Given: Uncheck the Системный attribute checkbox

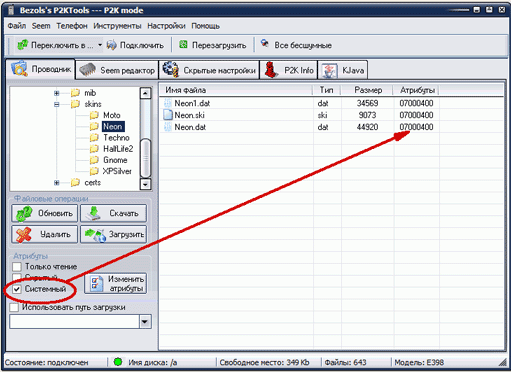Looking at the screenshot, I should 17,289.
